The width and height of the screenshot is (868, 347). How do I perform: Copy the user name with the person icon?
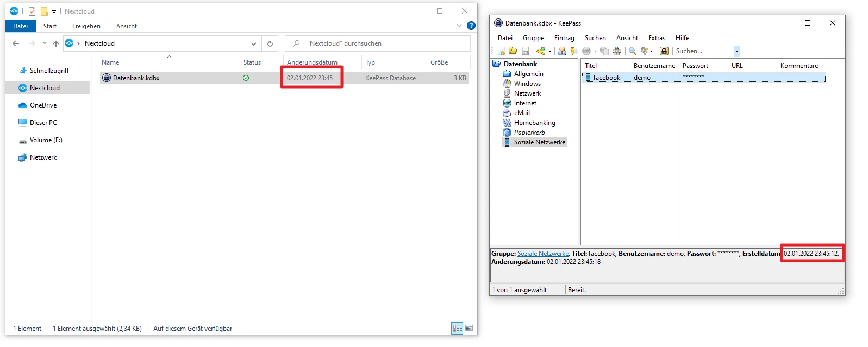click(562, 51)
